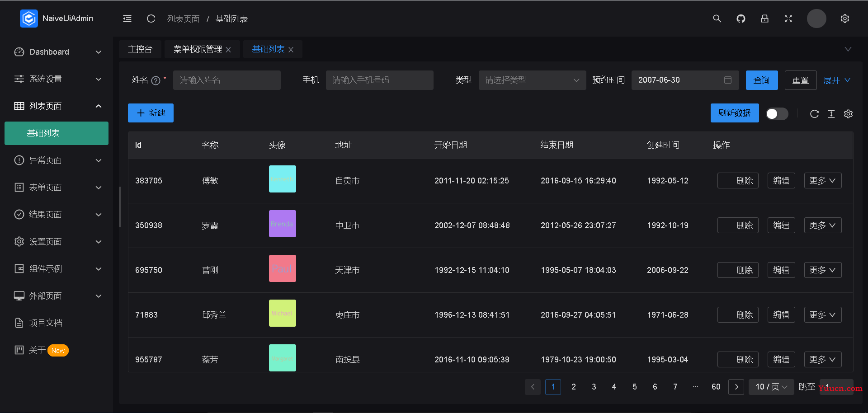Click the cyan avatar of 傅敏
The height and width of the screenshot is (413, 868).
[x=283, y=179]
